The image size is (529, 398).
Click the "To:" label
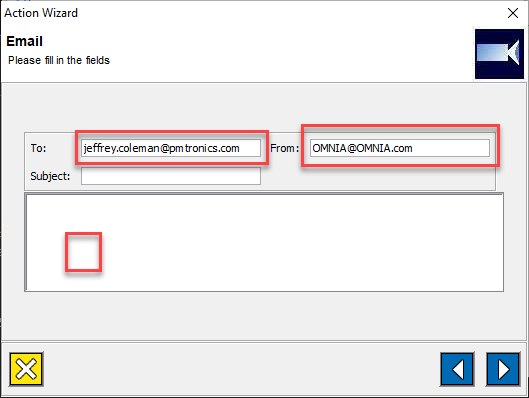tap(38, 148)
